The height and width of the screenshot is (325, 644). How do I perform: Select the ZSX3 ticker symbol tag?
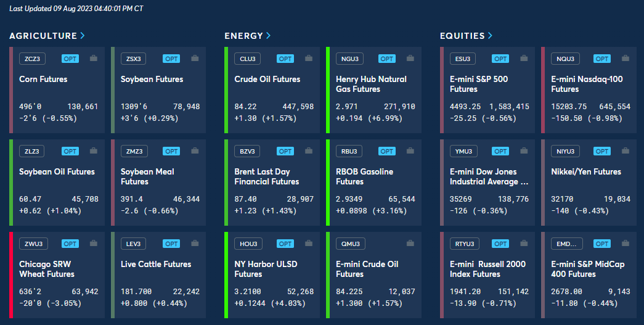click(134, 59)
